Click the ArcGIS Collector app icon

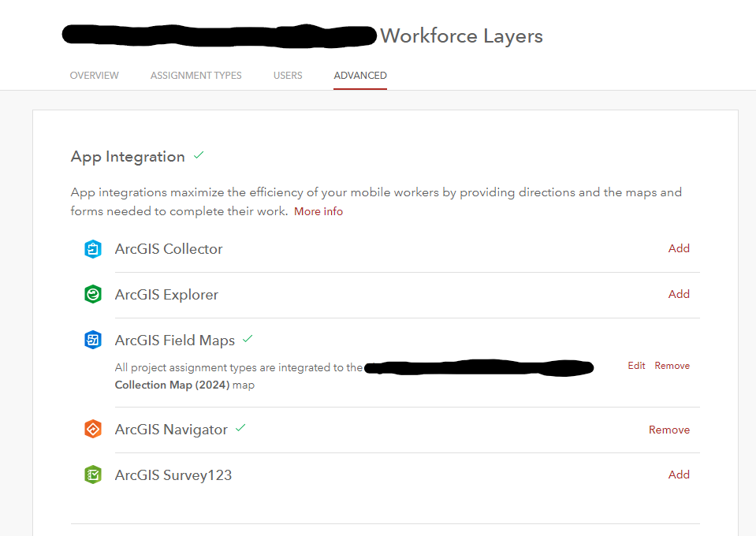coord(93,248)
